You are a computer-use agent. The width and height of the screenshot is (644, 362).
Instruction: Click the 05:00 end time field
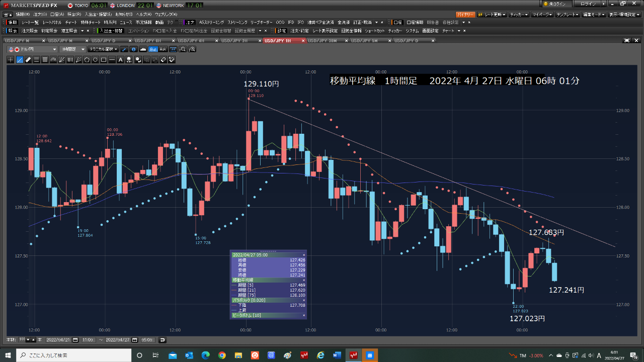click(147, 340)
